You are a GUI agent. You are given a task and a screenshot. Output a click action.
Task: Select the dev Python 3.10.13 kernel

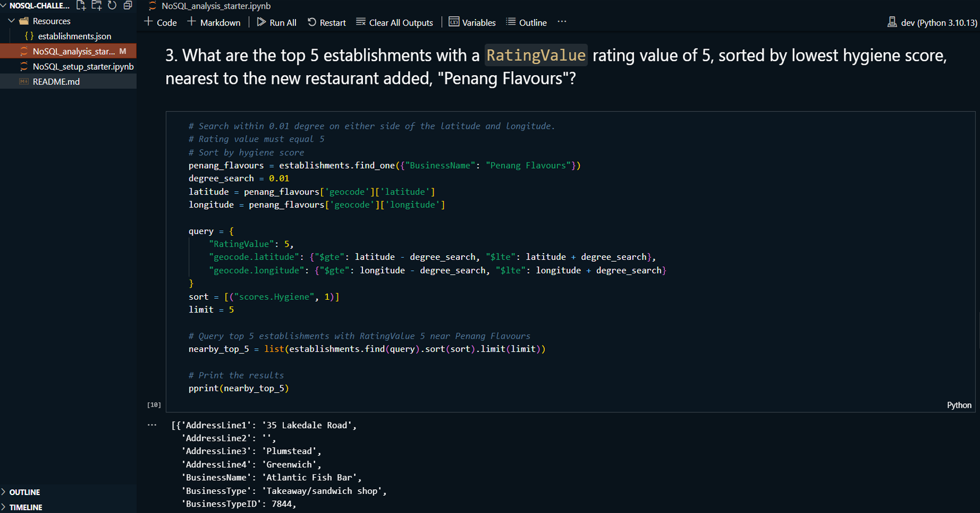point(932,23)
